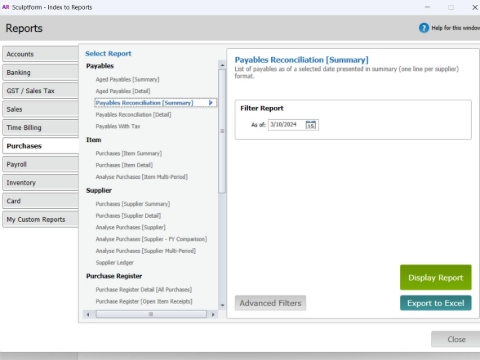Click the Item section heading

point(93,140)
